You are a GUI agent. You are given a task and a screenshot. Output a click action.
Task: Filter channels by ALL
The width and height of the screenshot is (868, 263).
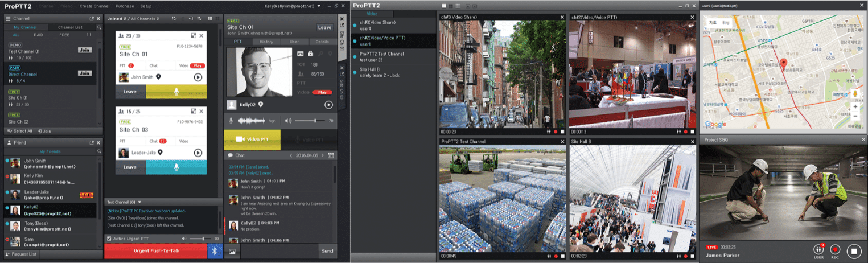pos(16,35)
